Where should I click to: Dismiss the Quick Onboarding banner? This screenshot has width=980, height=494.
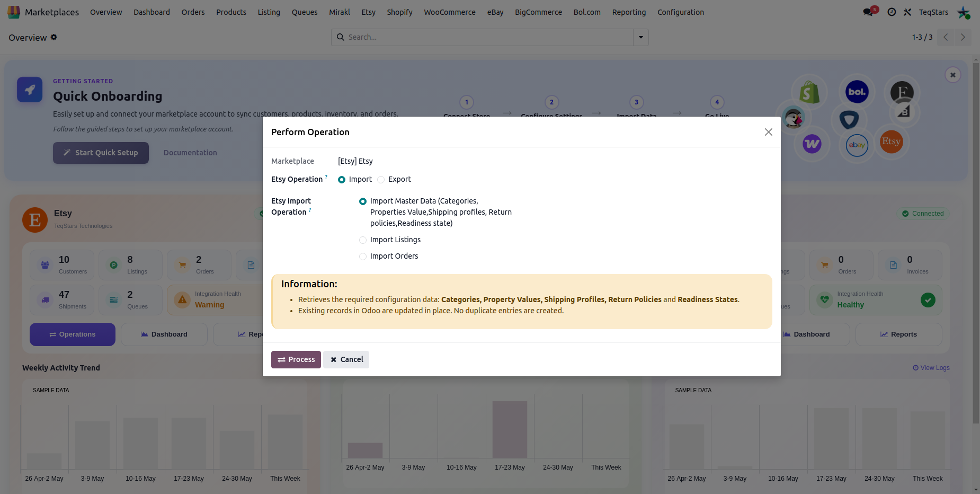click(952, 75)
